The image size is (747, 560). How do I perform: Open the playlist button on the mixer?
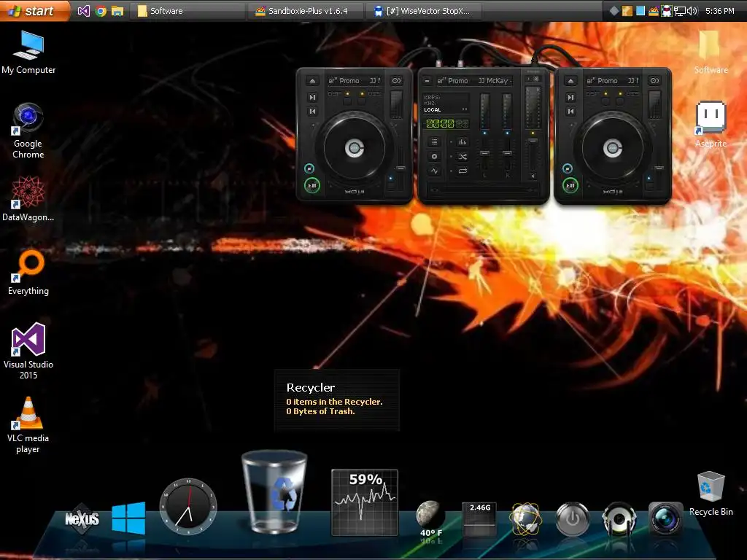pos(434,142)
